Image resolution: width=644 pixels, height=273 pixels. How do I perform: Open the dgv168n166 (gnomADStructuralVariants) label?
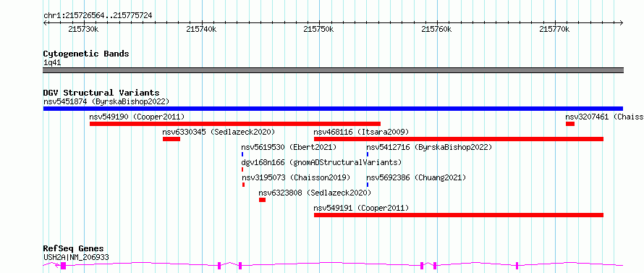tap(321, 162)
